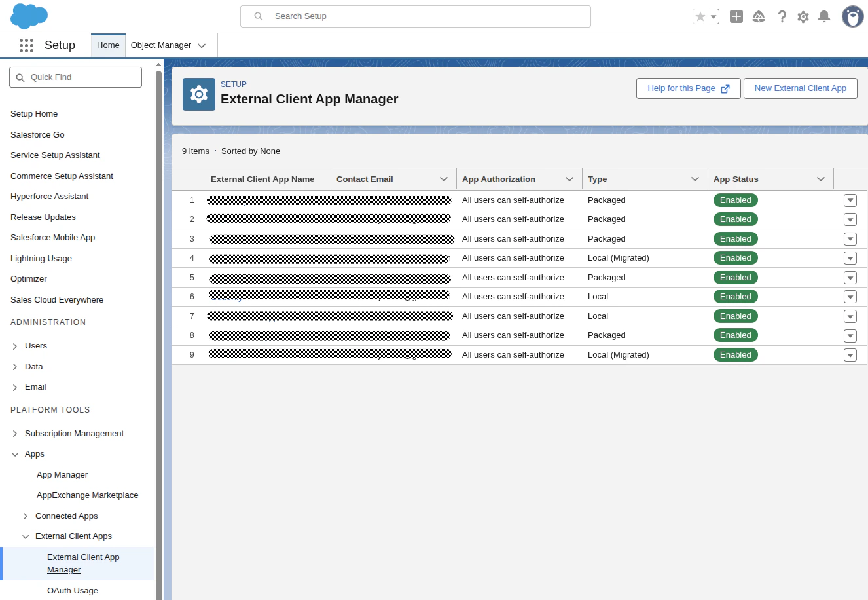The height and width of the screenshot is (600, 868).
Task: Click the favorites star icon
Action: [x=700, y=16]
